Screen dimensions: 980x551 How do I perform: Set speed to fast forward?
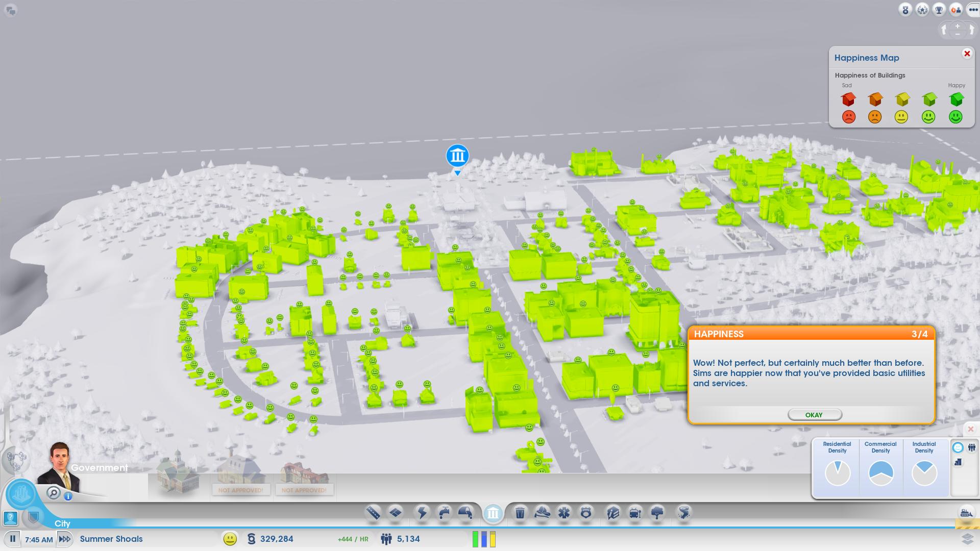click(x=65, y=539)
